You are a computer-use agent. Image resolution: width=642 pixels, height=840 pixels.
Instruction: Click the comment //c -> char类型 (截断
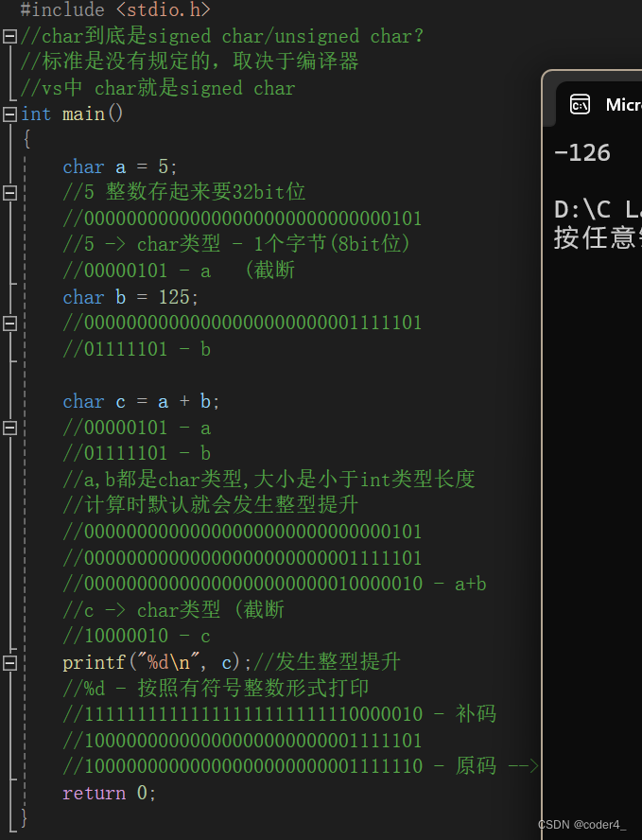173,610
